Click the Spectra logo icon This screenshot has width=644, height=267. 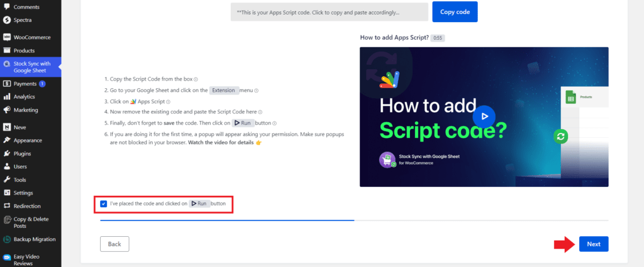pyautogui.click(x=6, y=20)
